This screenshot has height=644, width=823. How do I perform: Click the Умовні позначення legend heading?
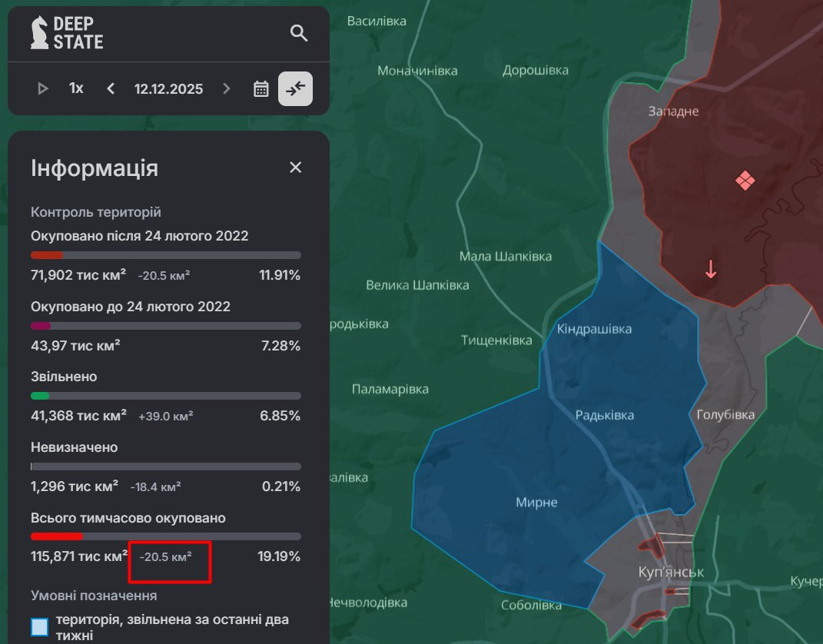point(94,596)
